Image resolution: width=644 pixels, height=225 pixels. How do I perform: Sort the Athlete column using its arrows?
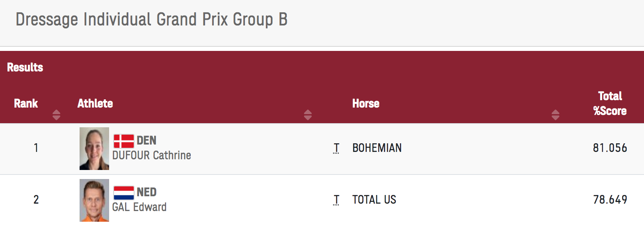pyautogui.click(x=308, y=115)
